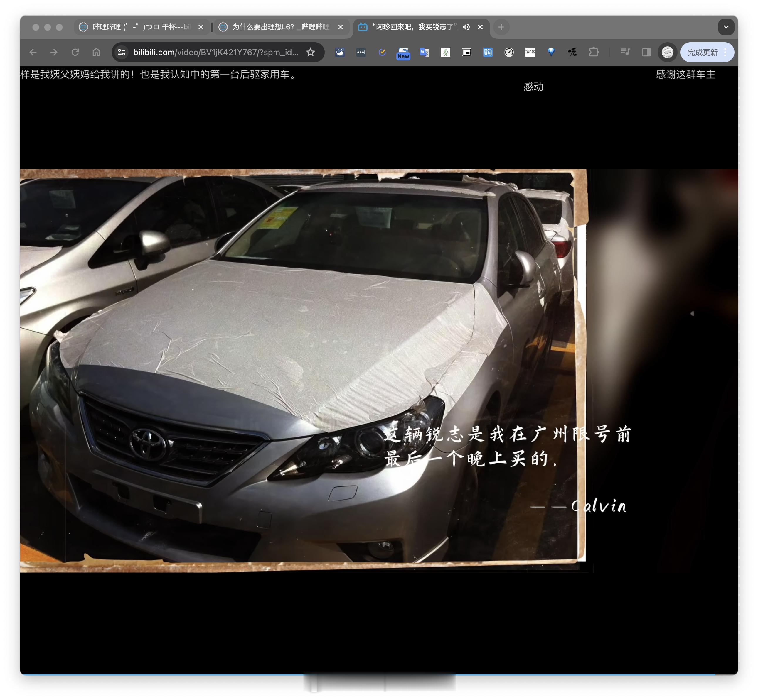Click the fonts extension icon
This screenshot has height=700, width=758.
tap(530, 52)
